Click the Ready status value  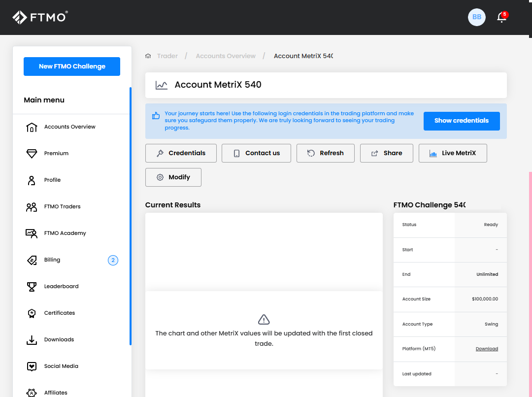[x=491, y=225]
